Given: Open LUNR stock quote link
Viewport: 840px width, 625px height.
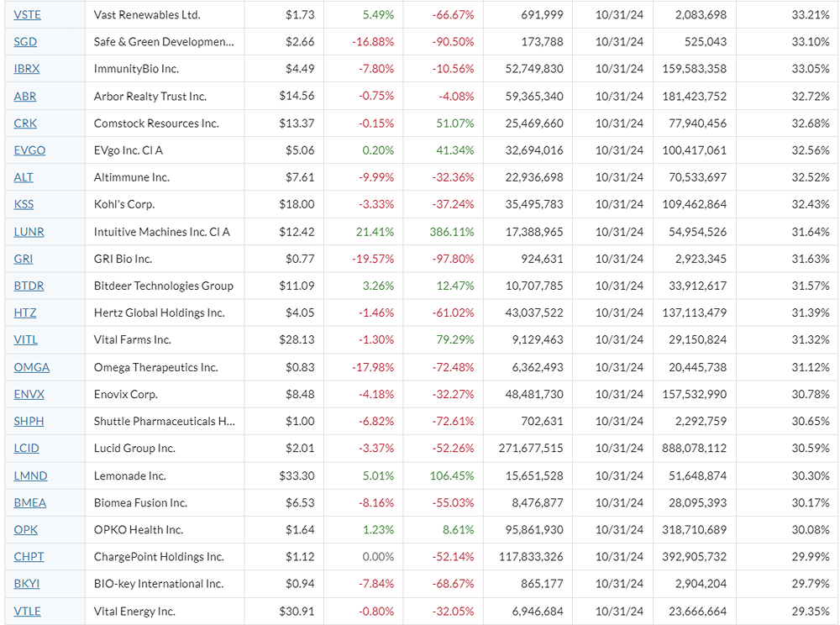Looking at the screenshot, I should (29, 232).
